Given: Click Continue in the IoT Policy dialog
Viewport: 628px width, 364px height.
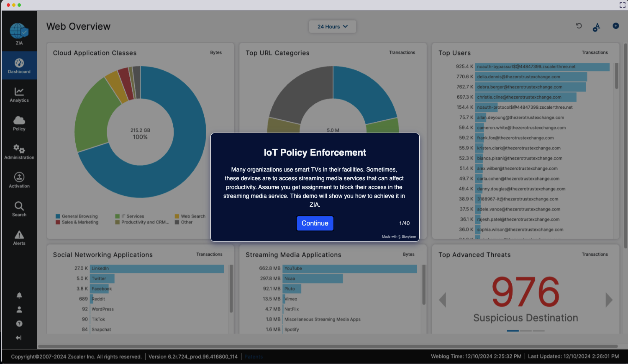Looking at the screenshot, I should [315, 223].
